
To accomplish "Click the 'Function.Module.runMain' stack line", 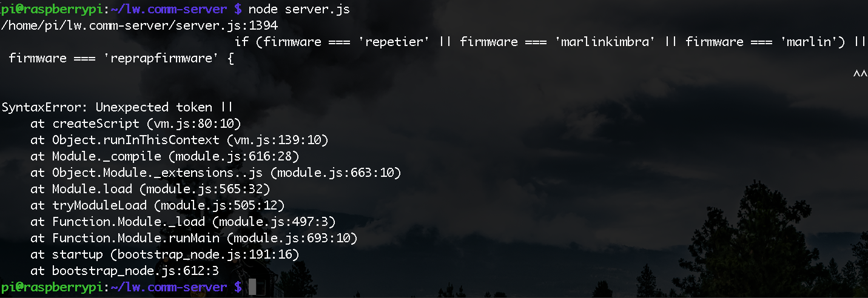I will click(x=194, y=238).
